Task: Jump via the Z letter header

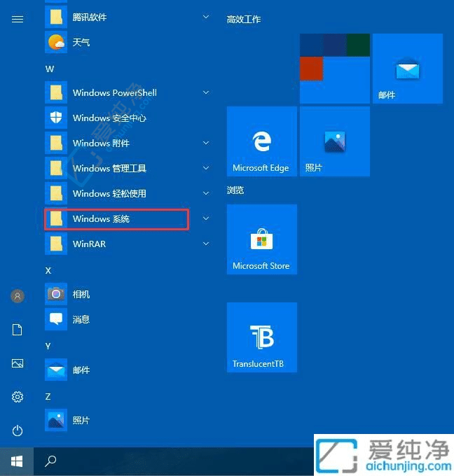Action: pos(48,396)
